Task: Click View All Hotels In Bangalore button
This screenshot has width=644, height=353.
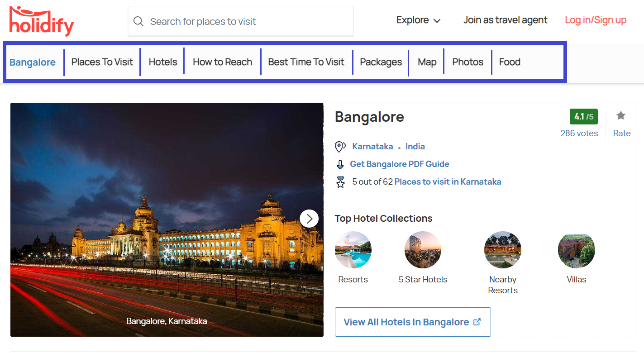Action: 413,322
